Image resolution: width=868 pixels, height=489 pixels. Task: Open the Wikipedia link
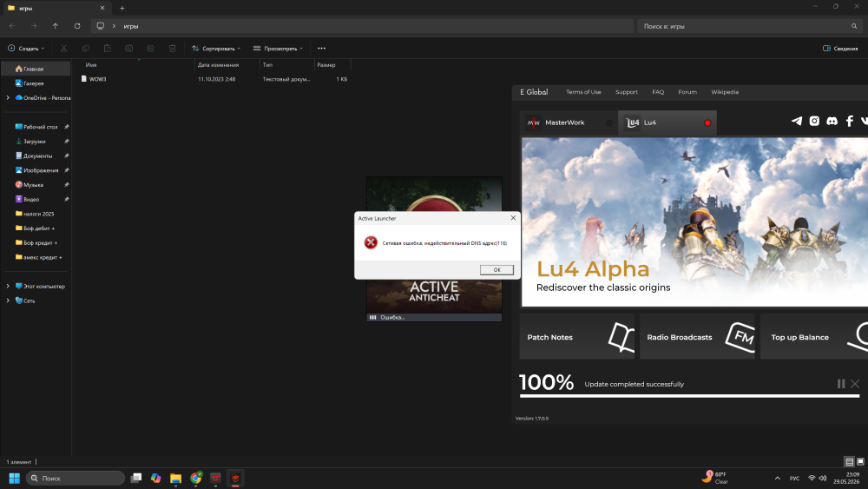tap(725, 92)
